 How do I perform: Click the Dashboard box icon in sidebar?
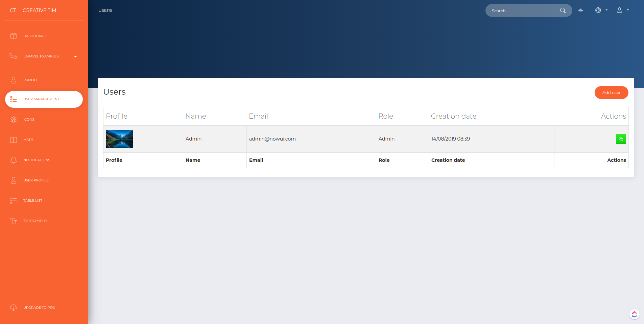coord(14,36)
